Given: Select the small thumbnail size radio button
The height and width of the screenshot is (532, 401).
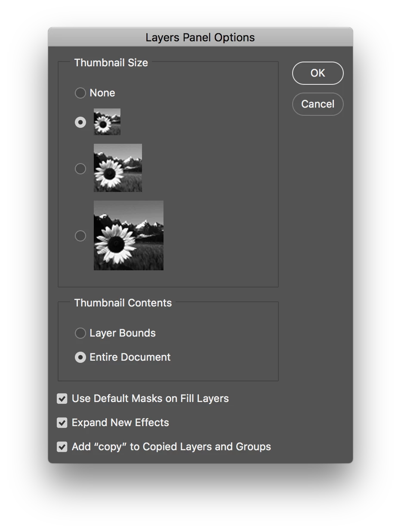Looking at the screenshot, I should (x=80, y=122).
